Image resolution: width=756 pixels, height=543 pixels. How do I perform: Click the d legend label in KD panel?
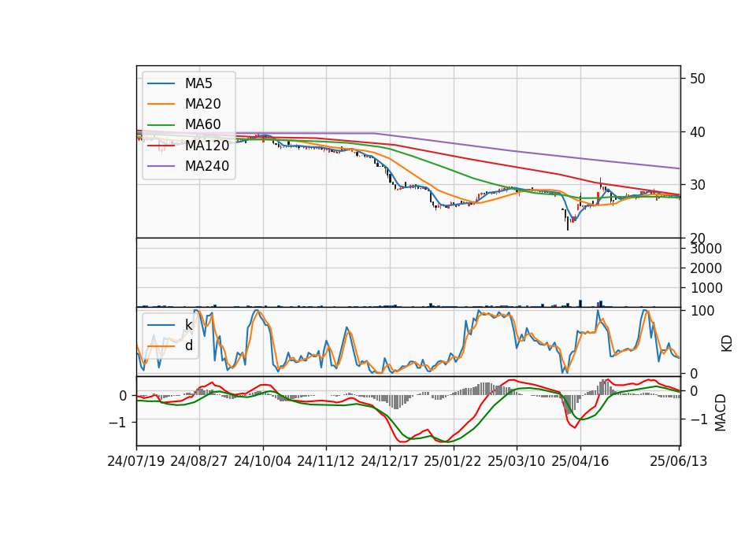(x=189, y=345)
